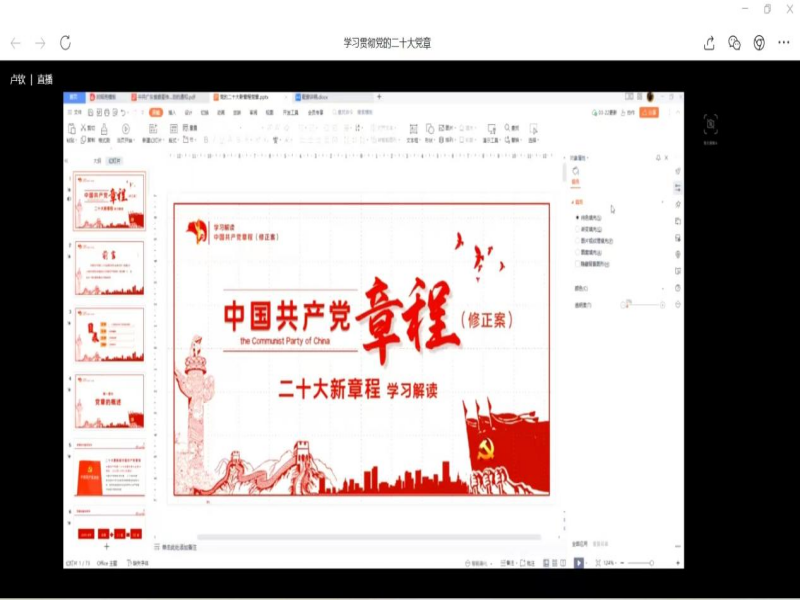This screenshot has height=600, width=800.
Task: Click the plus icon to add a slide
Action: point(107,546)
